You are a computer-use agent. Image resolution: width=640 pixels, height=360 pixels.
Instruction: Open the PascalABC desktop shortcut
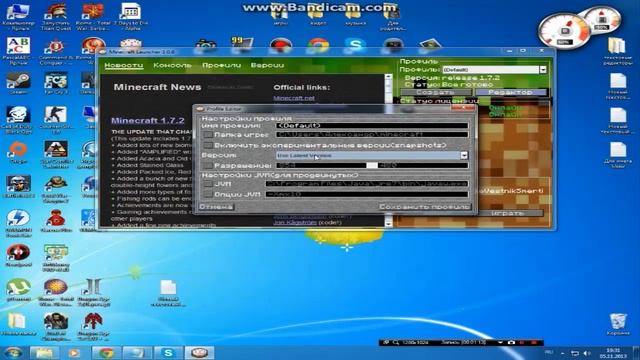coord(18,51)
